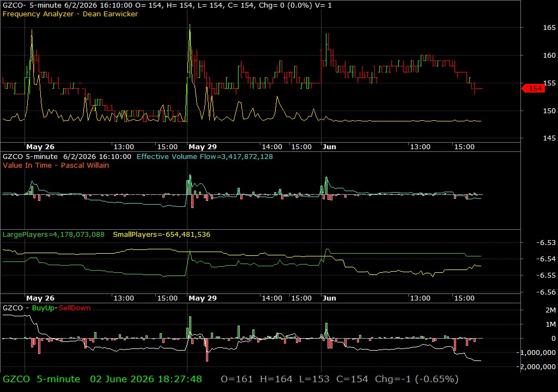Click the 'GZCO 5-minute' status bar text
558x392 pixels.
point(41,379)
